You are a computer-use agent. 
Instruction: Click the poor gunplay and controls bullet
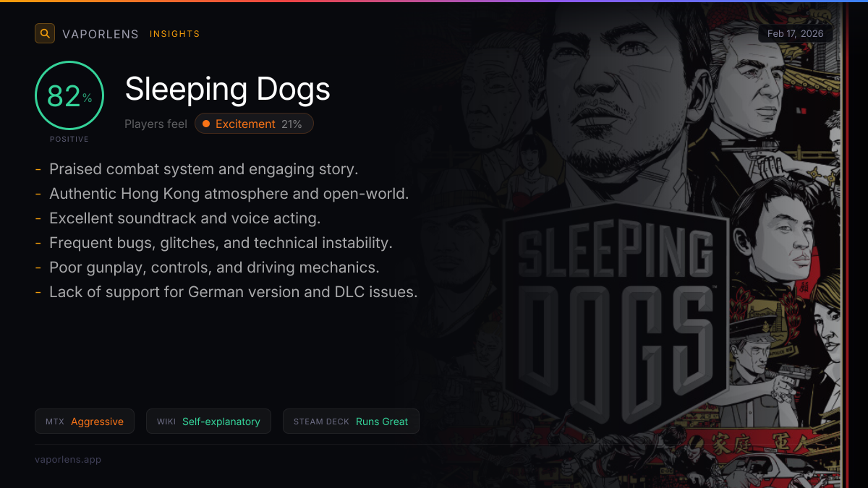(214, 267)
